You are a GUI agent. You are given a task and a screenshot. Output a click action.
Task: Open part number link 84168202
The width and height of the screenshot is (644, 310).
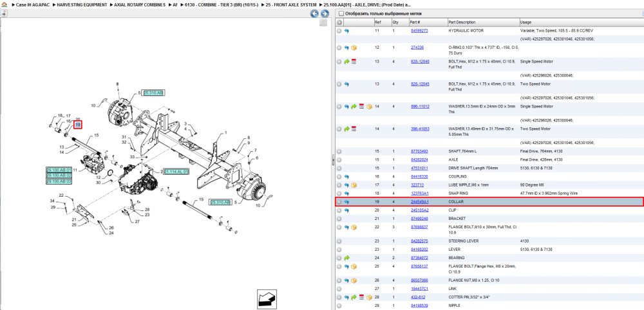coord(419,250)
